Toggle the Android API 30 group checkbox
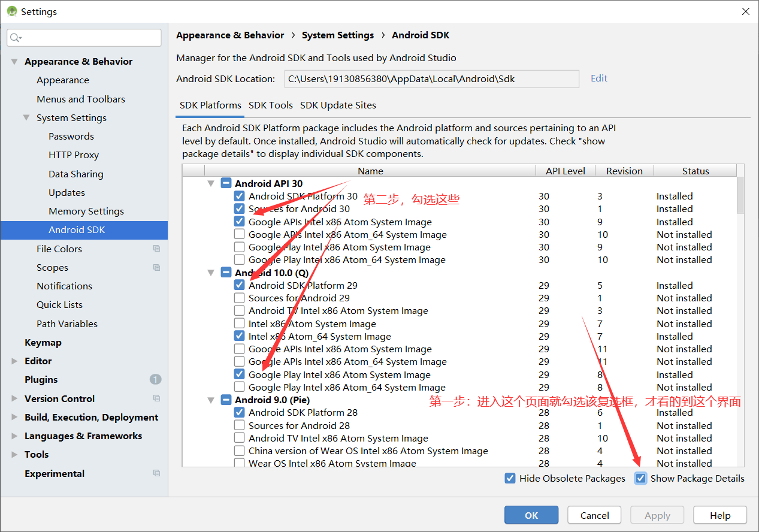This screenshot has height=532, width=759. click(x=226, y=183)
